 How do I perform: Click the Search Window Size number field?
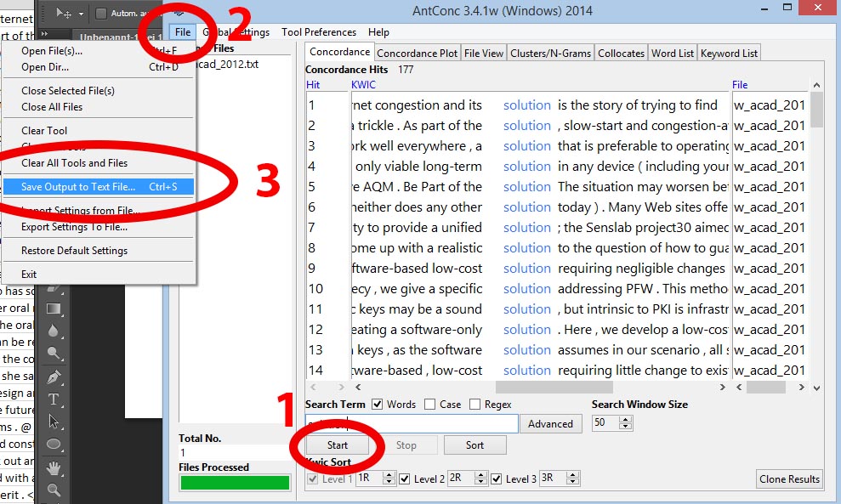pos(605,422)
